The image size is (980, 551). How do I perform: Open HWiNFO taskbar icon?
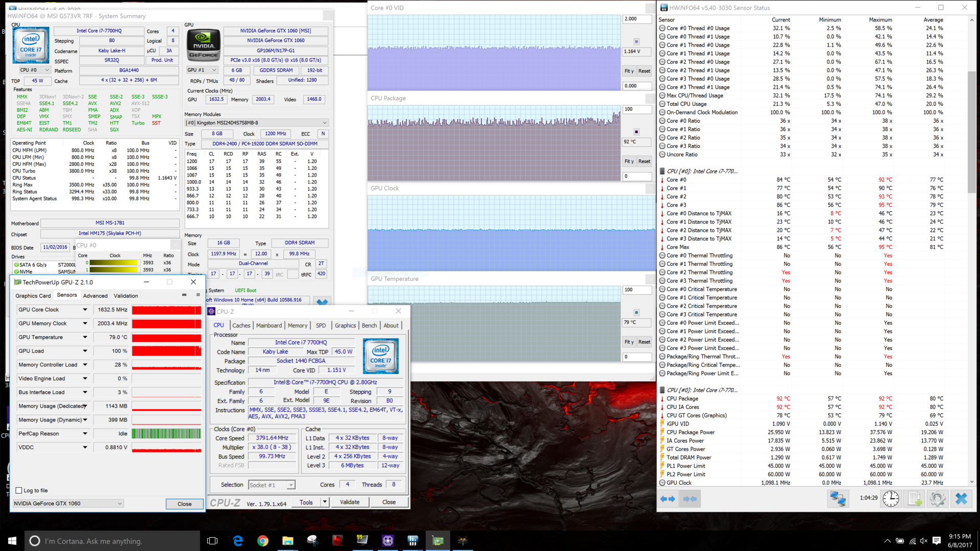(x=413, y=541)
